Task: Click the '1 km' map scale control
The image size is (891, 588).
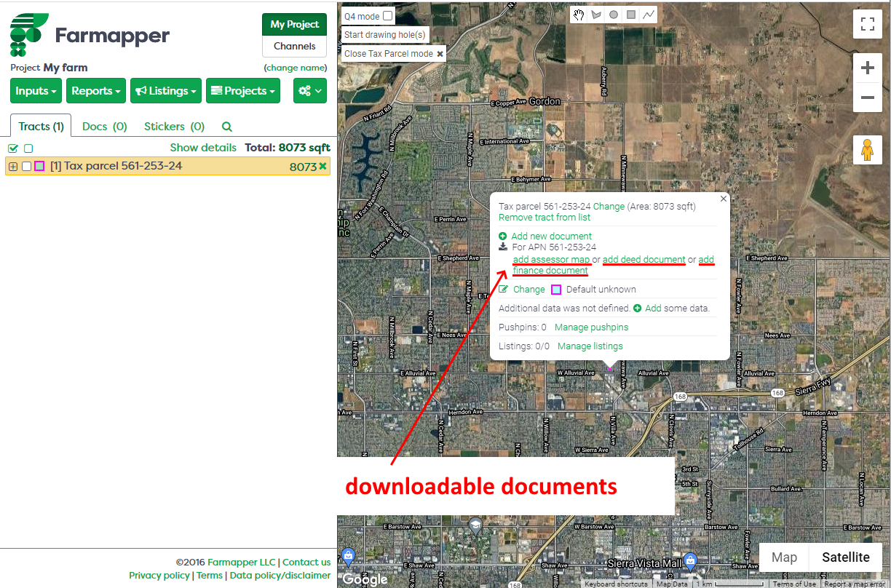Action: 730,584
